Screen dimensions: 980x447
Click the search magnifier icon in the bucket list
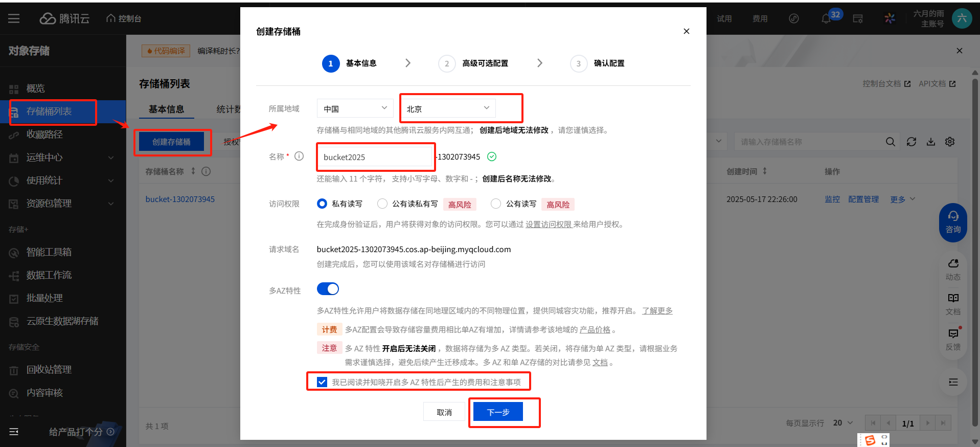[891, 142]
